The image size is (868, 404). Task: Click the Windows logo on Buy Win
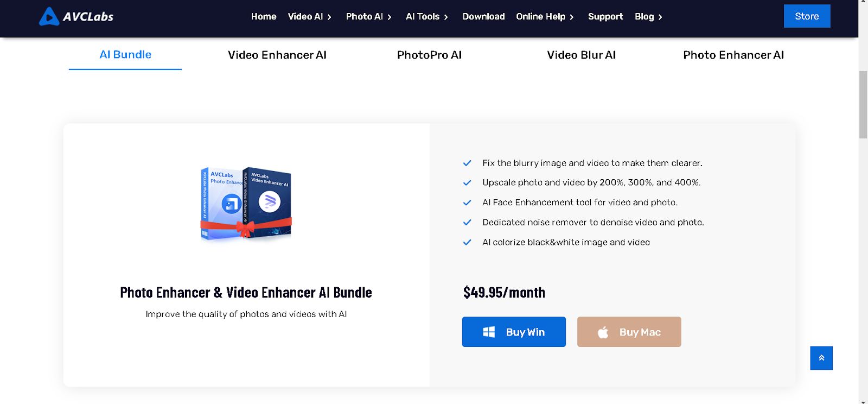tap(489, 332)
